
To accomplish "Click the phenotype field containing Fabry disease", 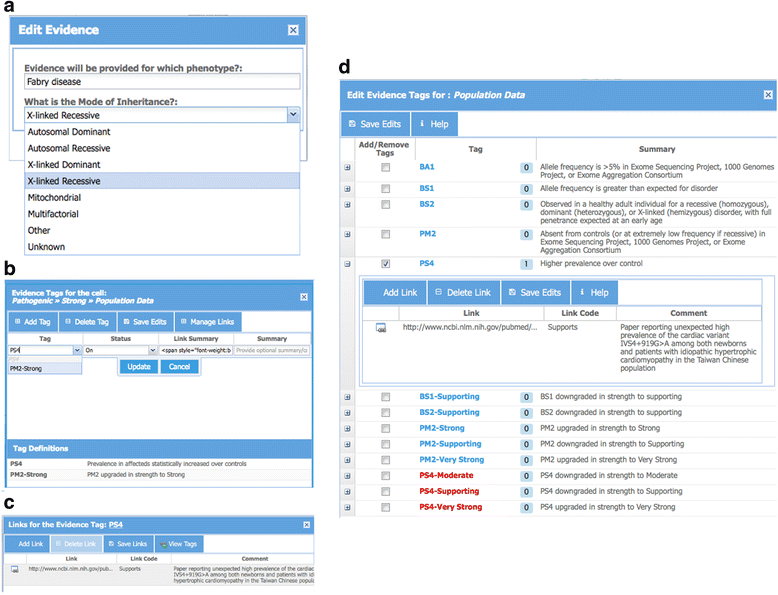I will coord(160,82).
